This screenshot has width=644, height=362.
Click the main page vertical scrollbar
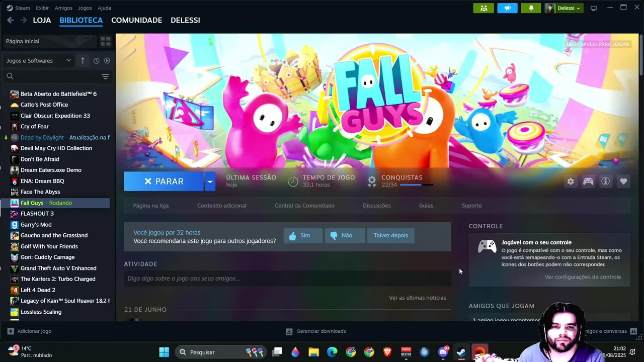(641, 55)
